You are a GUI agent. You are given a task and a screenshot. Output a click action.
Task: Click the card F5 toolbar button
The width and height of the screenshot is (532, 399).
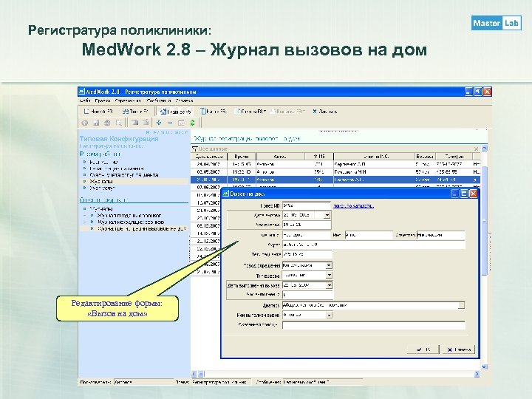213,112
